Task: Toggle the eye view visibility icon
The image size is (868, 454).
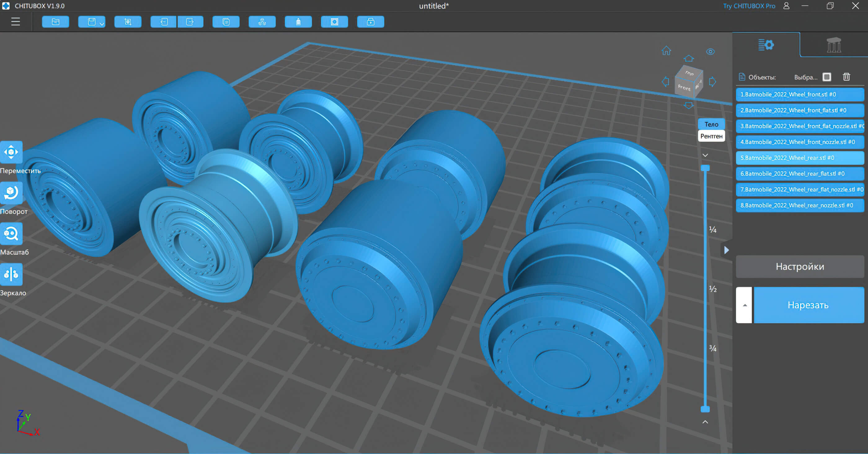Action: point(710,52)
